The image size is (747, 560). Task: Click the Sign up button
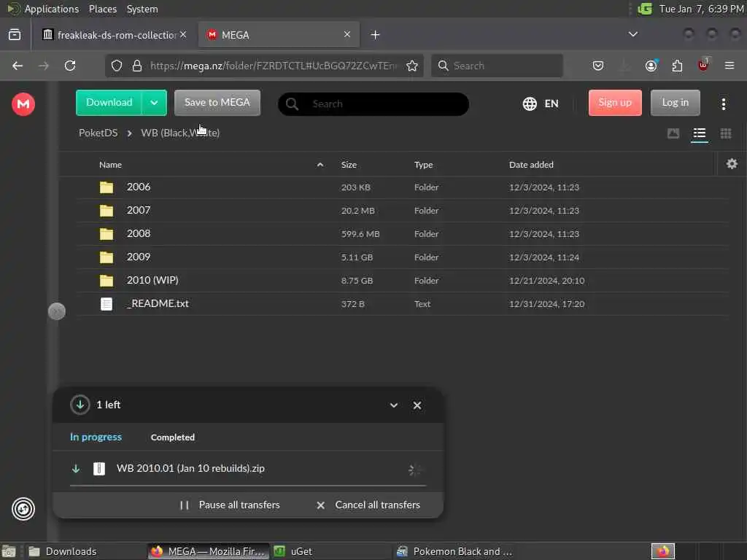615,103
